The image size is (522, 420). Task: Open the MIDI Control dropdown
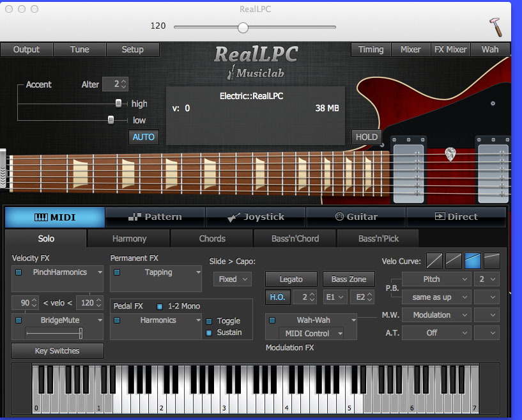point(311,334)
